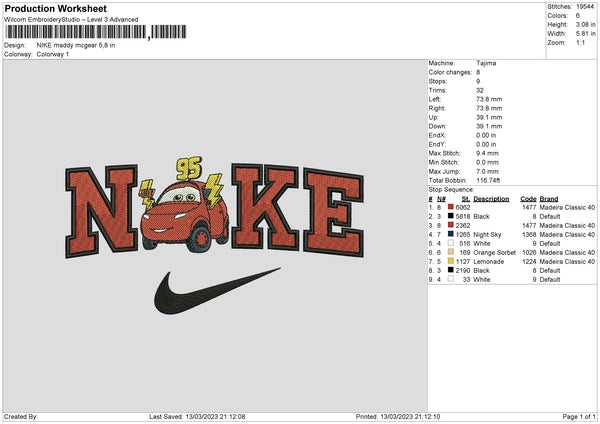Click the 'Production Worksheet' title
Viewport: 600px width, 424px height.
coord(55,8)
